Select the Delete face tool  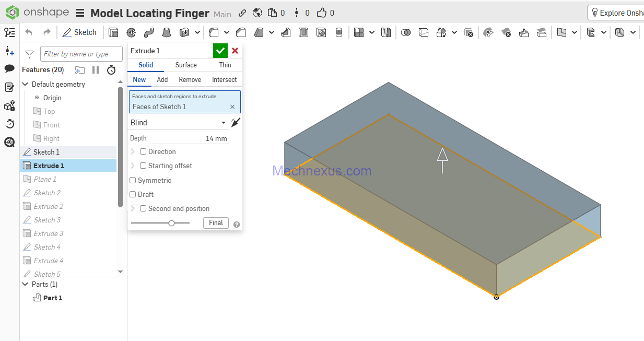(x=506, y=32)
